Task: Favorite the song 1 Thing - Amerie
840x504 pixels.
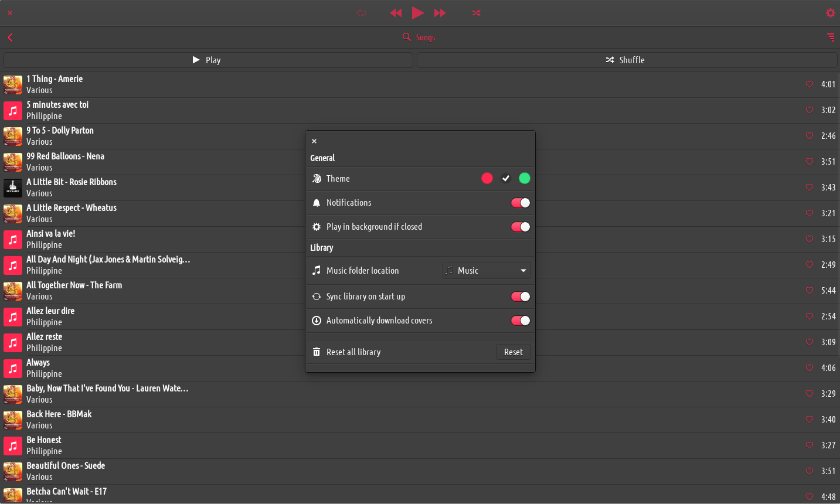Action: point(810,84)
